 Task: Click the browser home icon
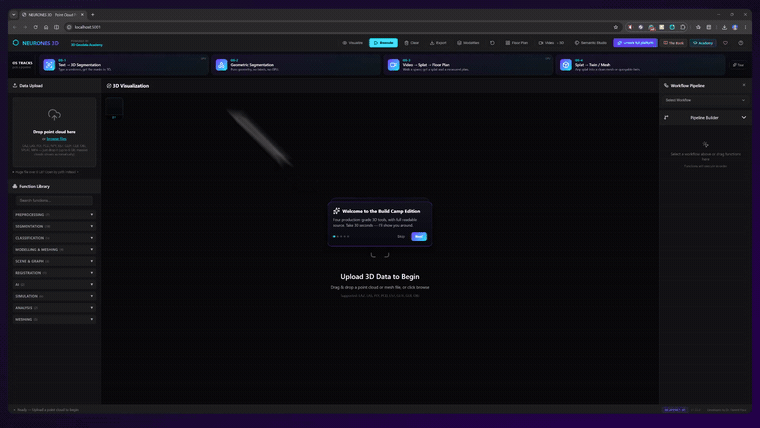point(46,27)
